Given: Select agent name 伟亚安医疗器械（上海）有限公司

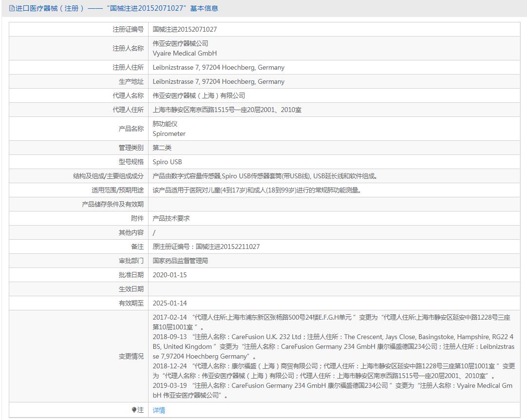Looking at the screenshot, I should point(199,95).
